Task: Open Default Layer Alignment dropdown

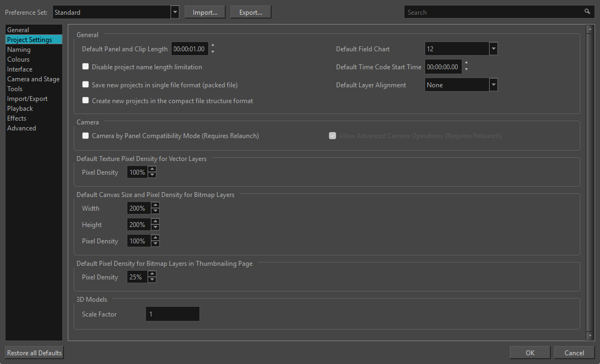Action: click(x=493, y=85)
